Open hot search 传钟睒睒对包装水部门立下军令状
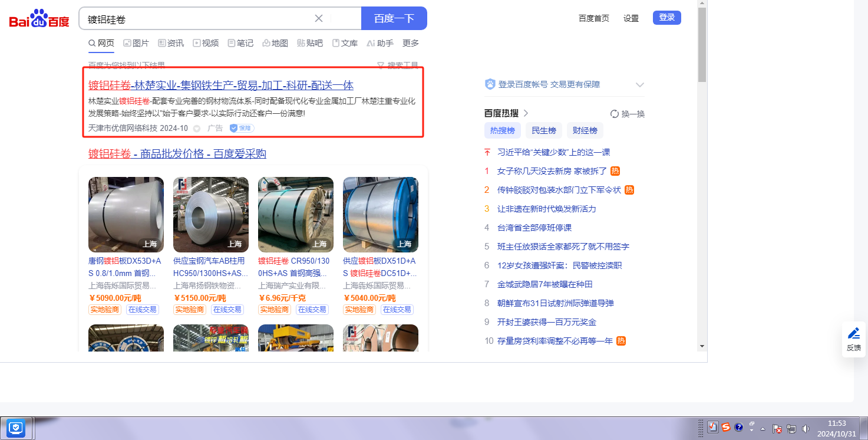 pos(559,190)
